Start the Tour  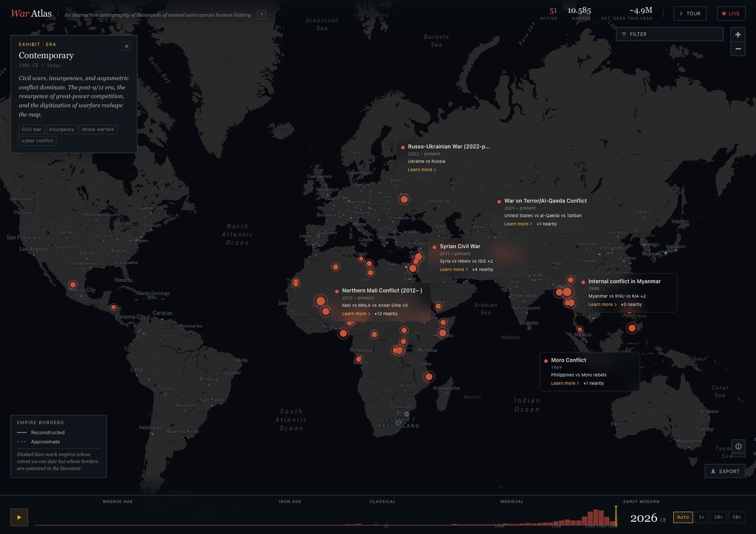[690, 13]
